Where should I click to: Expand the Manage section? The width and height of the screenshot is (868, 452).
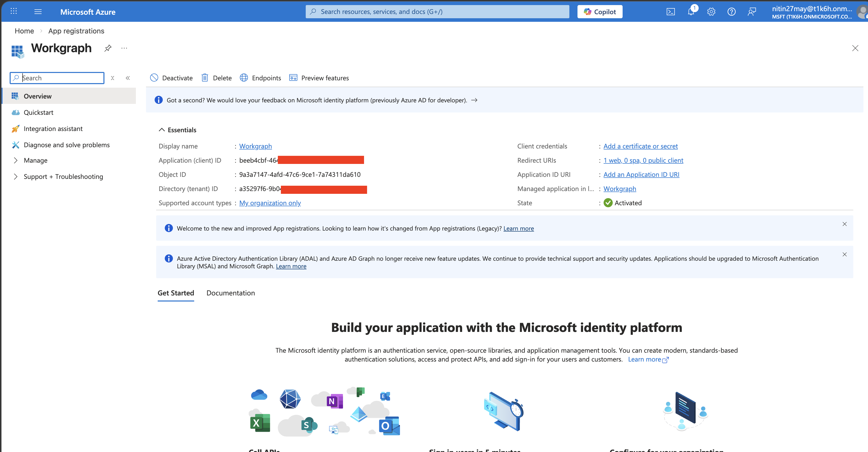click(x=36, y=160)
